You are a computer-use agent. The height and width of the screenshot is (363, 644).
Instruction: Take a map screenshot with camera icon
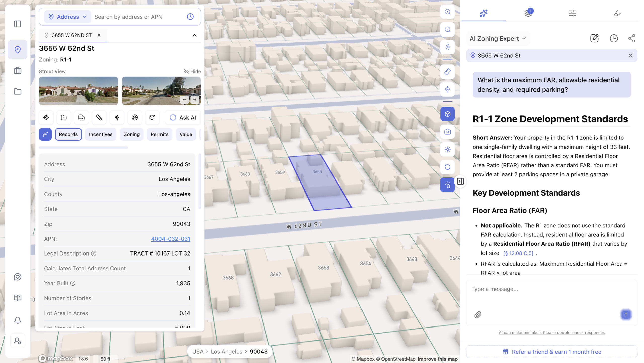447,132
